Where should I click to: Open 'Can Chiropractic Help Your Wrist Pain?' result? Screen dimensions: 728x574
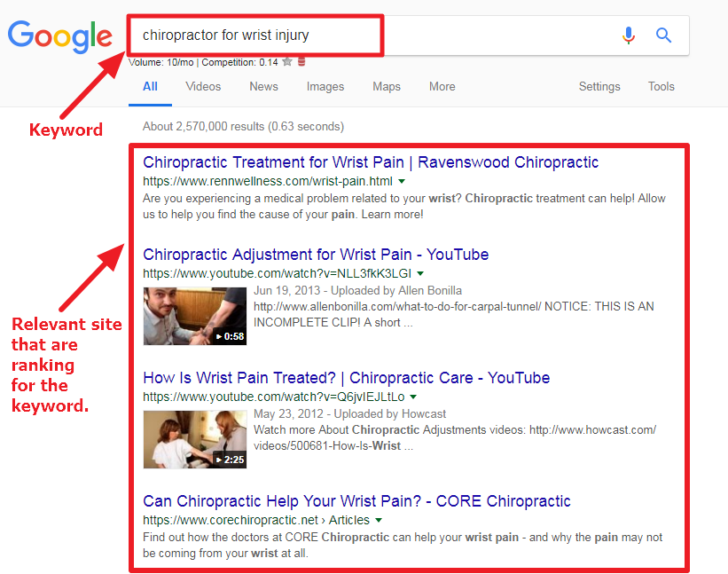click(x=356, y=501)
